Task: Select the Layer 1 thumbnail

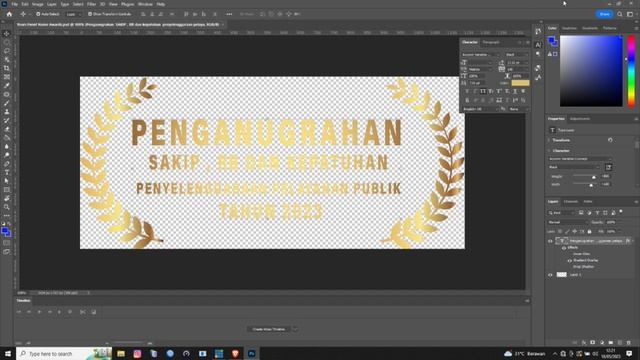Action: pyautogui.click(x=562, y=275)
